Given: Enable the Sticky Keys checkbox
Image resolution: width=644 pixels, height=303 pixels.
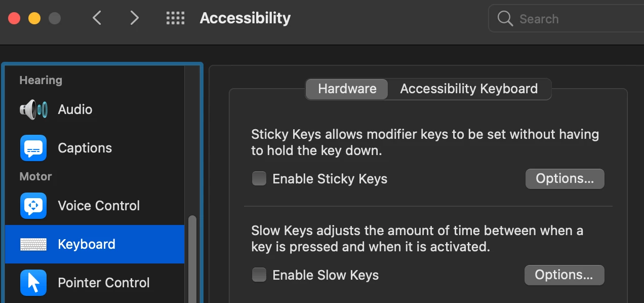Looking at the screenshot, I should tap(259, 178).
